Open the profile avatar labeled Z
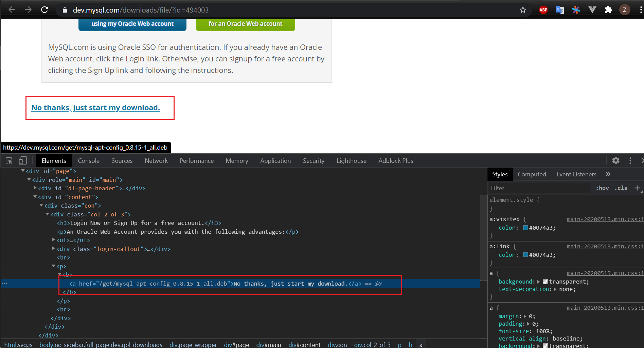This screenshot has height=348, width=644. [x=625, y=10]
